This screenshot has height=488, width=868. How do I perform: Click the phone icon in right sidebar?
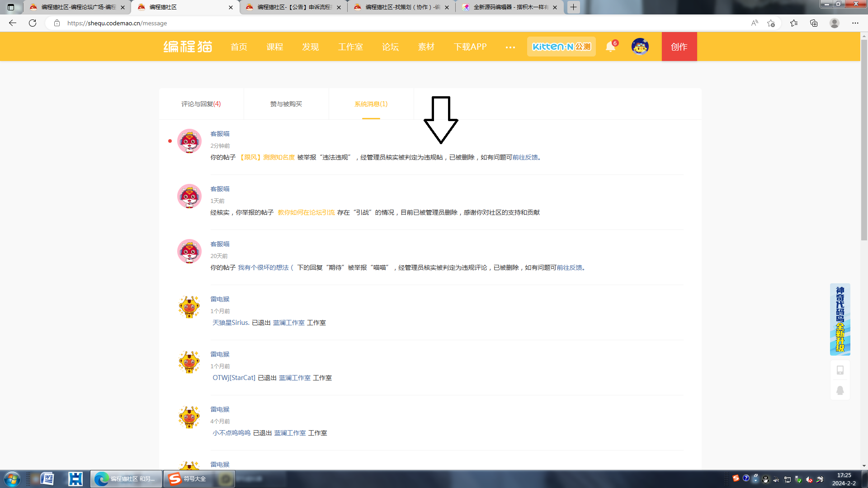(840, 370)
